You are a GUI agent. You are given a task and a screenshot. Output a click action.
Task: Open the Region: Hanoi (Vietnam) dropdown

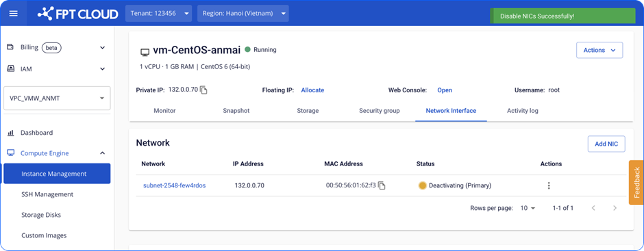[243, 13]
